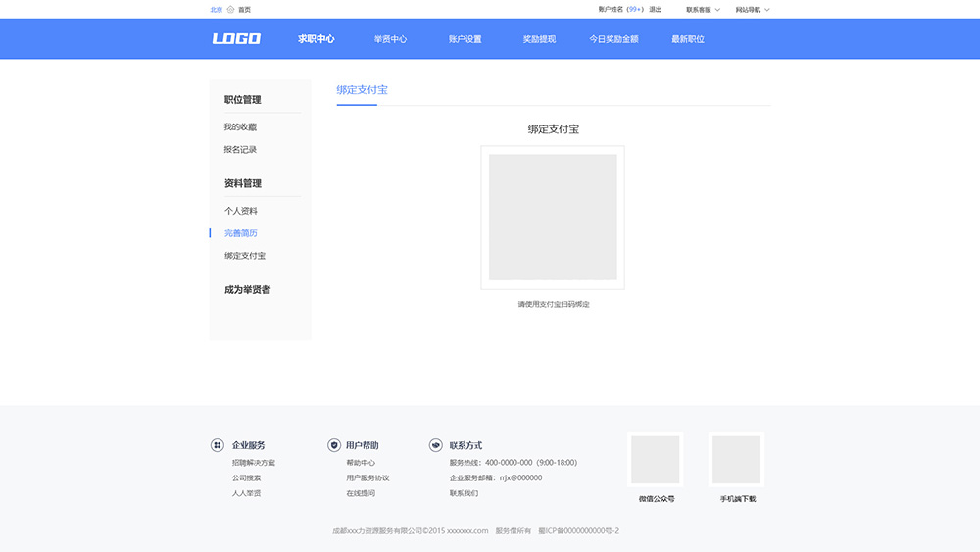
Task: Expand the 网站导航 dropdown arrow
Action: 767,10
